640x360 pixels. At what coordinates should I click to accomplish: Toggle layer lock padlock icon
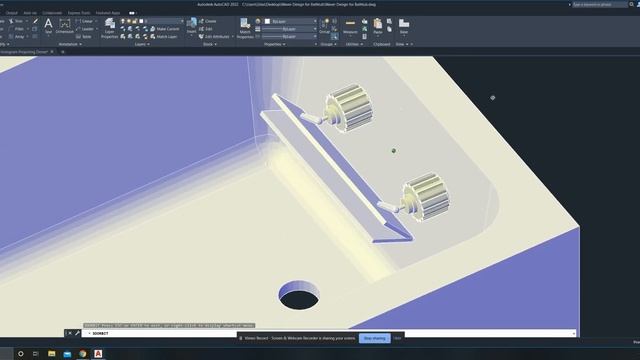(x=134, y=21)
